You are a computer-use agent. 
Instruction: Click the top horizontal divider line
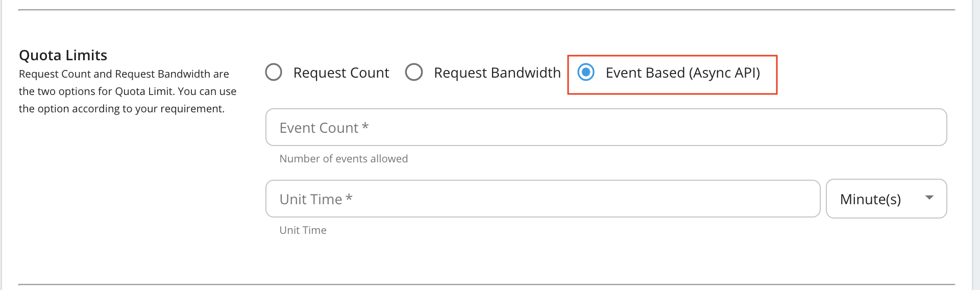pyautogui.click(x=486, y=10)
